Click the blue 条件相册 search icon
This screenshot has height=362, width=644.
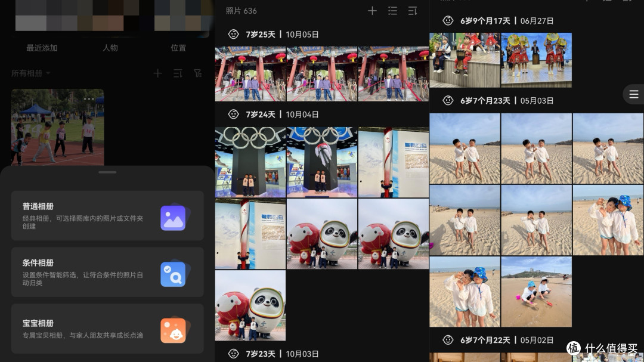[x=174, y=274]
